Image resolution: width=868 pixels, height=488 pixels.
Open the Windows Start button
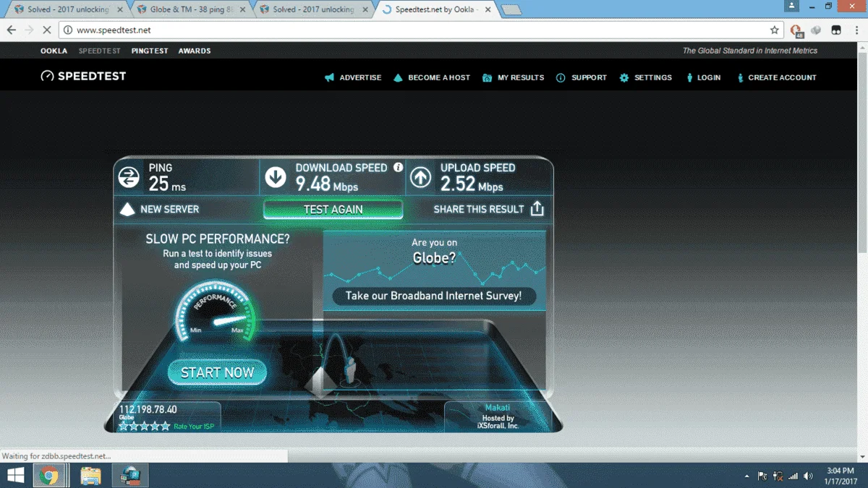(15, 476)
